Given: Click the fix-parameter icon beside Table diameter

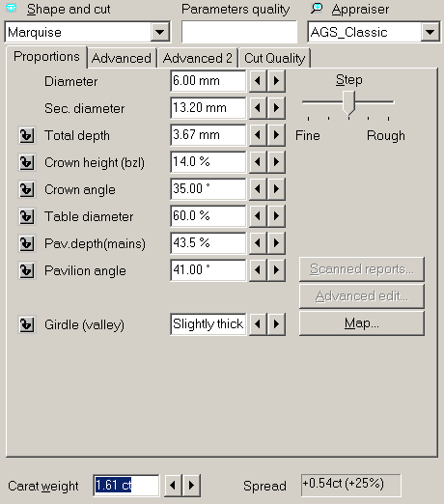Looking at the screenshot, I should pos(27,216).
